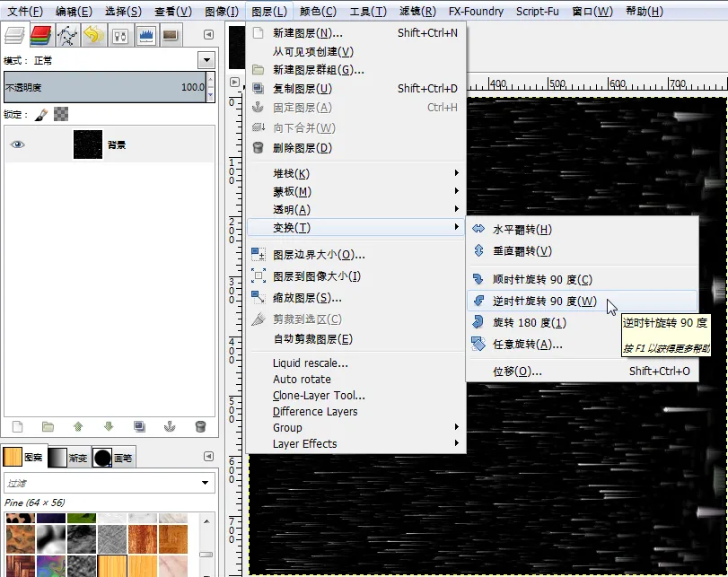Open the FX-Foundry menu
This screenshot has width=728, height=577.
click(476, 11)
